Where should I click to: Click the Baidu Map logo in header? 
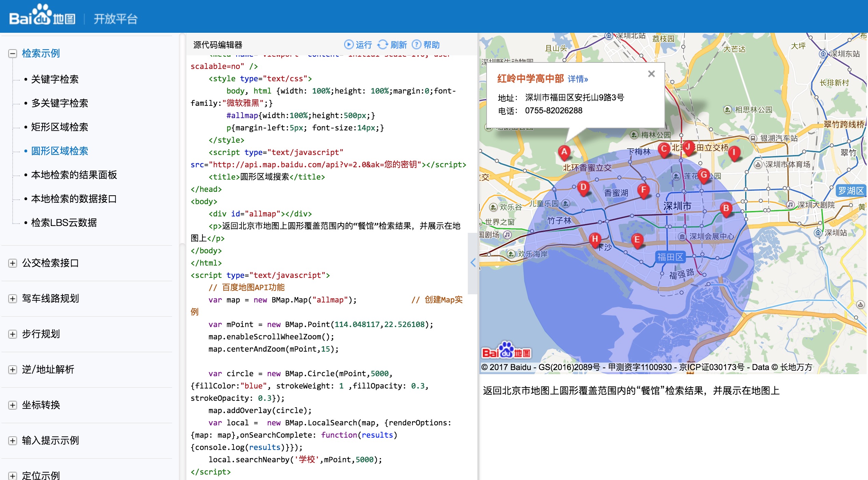tap(42, 16)
